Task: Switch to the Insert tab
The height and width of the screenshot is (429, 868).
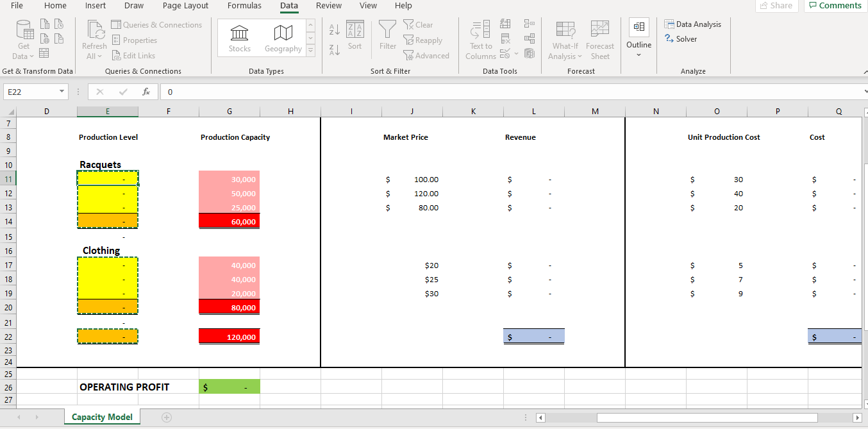Action: [x=96, y=6]
